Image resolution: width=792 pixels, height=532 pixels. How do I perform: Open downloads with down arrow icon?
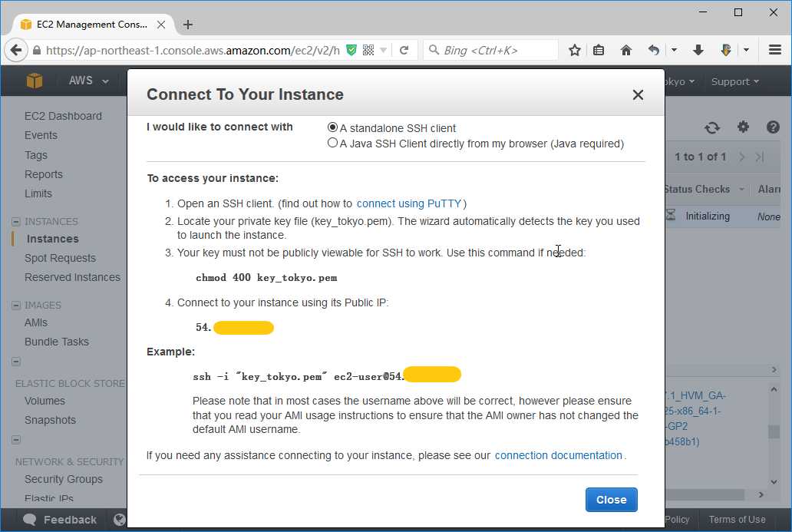[x=698, y=50]
